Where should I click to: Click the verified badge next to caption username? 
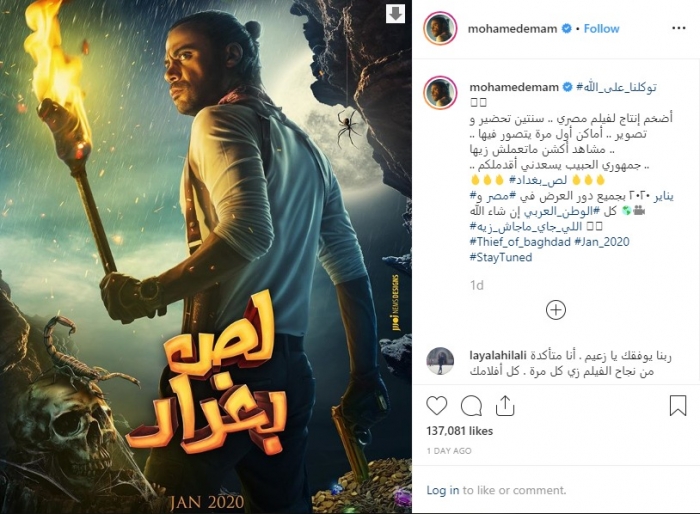[x=567, y=87]
